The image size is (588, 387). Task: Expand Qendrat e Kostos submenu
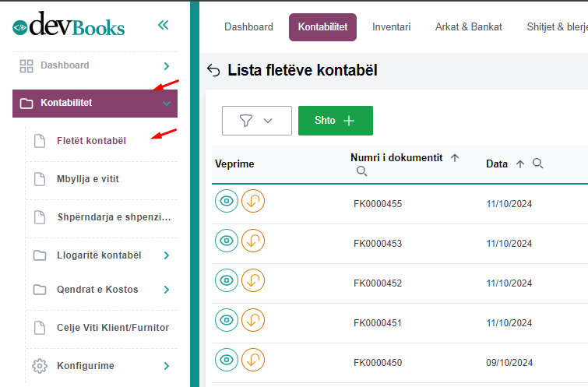[167, 290]
